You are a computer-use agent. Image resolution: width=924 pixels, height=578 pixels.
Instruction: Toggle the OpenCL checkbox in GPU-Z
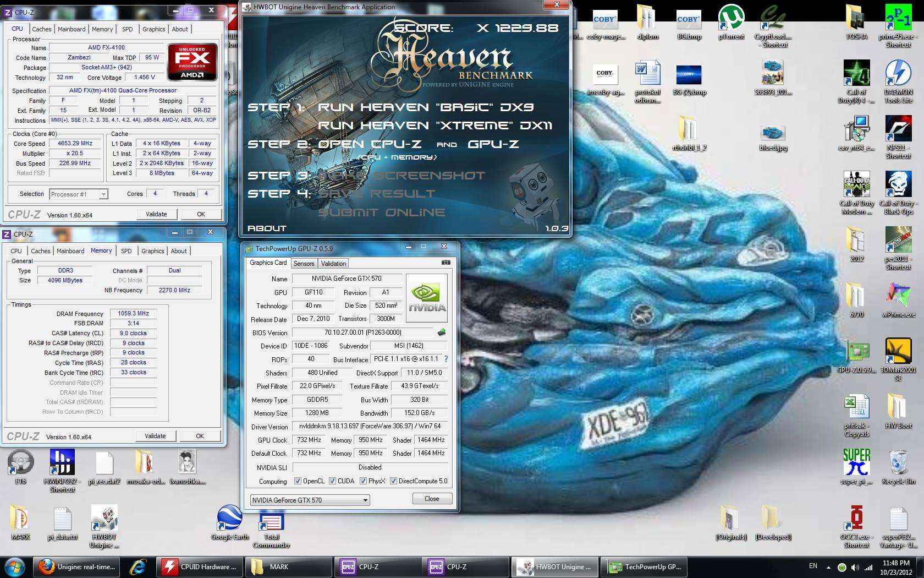click(298, 481)
